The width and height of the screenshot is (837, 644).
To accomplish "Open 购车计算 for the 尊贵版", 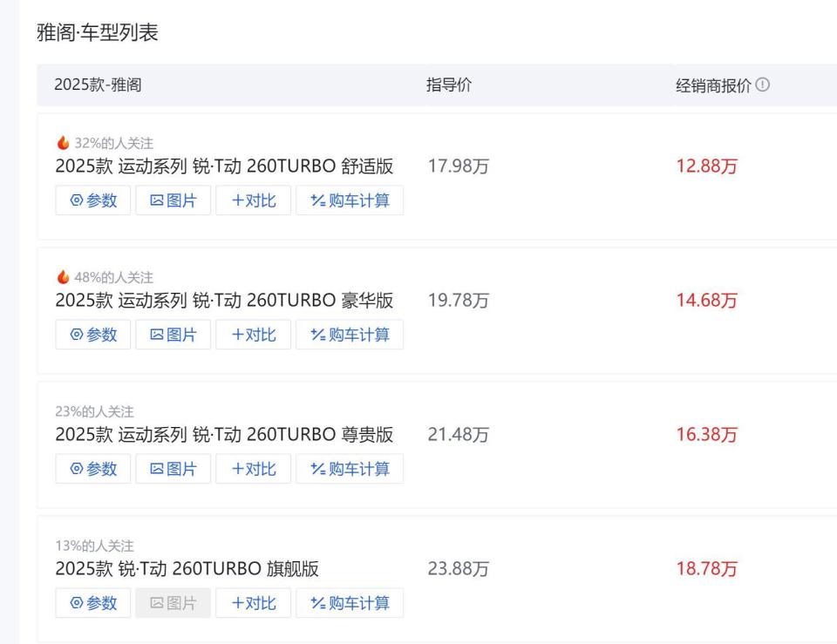I will (350, 470).
